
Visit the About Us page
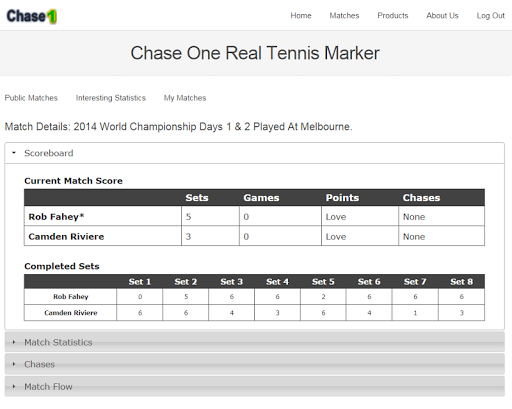pos(442,16)
